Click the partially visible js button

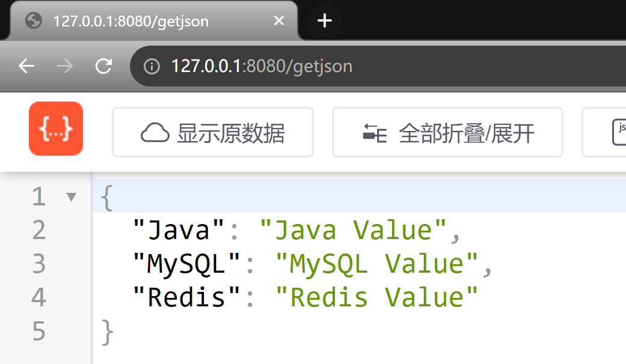[x=604, y=132]
